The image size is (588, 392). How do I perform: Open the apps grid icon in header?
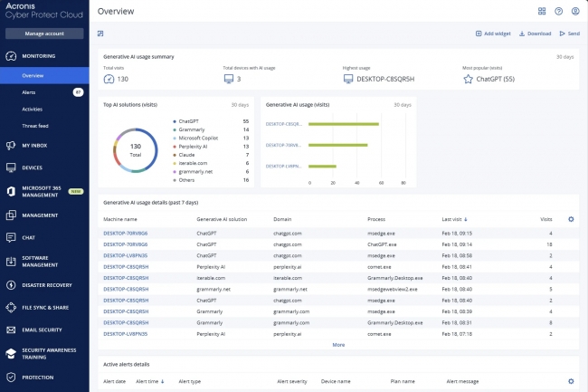542,11
